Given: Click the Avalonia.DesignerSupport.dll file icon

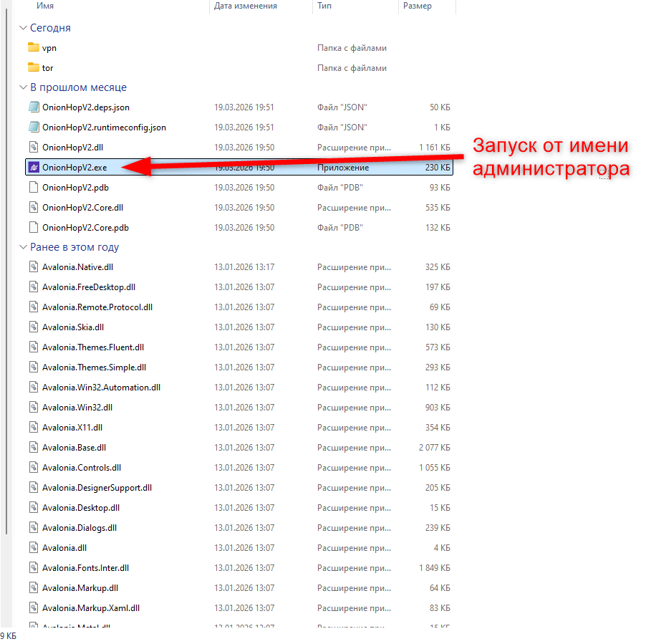Looking at the screenshot, I should point(34,487).
